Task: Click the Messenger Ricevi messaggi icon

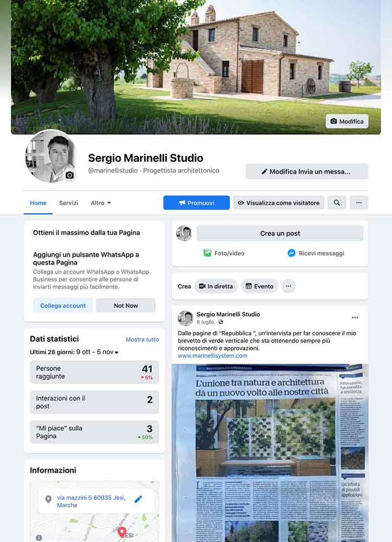Action: click(x=291, y=253)
